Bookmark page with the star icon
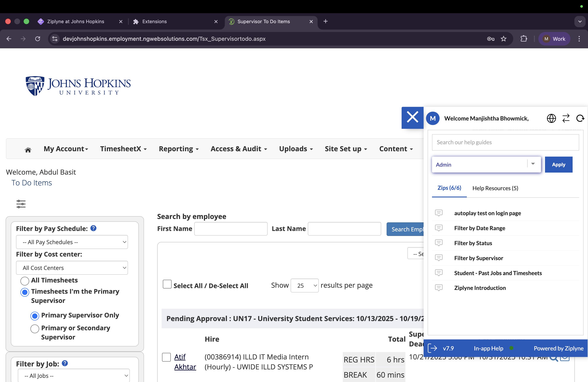588x382 pixels. point(504,39)
